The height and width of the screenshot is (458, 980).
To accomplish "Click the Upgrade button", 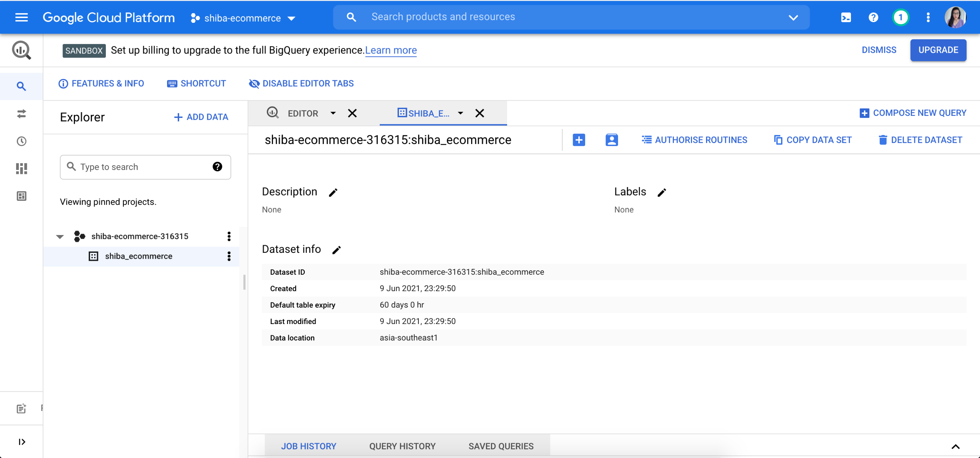I will pyautogui.click(x=938, y=50).
